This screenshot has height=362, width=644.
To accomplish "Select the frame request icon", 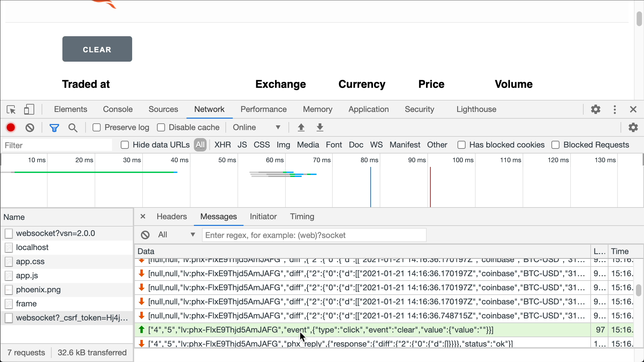I will pos(9,304).
